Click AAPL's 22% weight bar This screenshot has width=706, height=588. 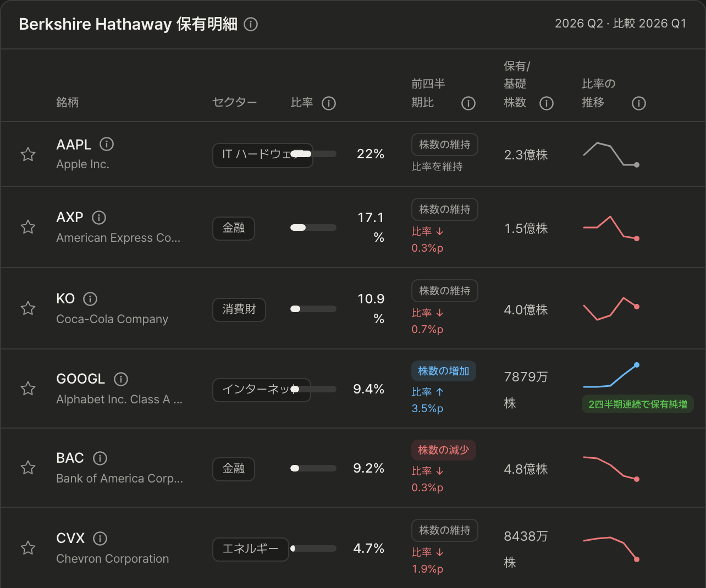[313, 154]
